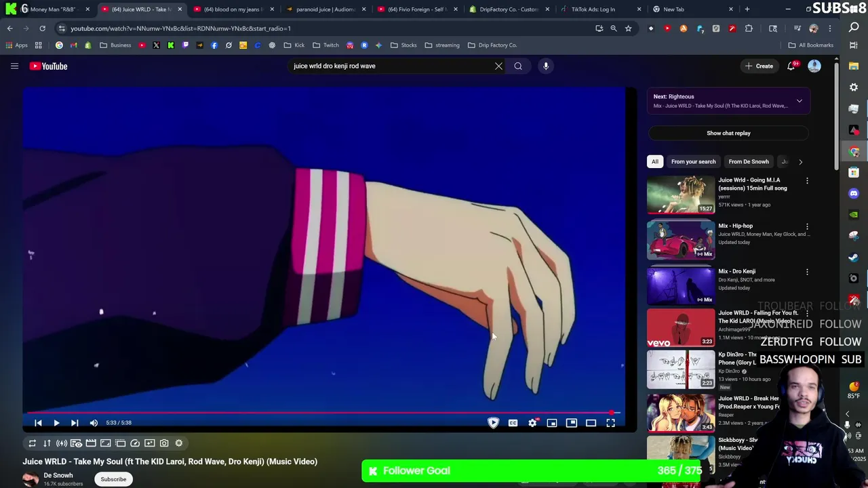Toggle closed captions in the player

pyautogui.click(x=513, y=423)
